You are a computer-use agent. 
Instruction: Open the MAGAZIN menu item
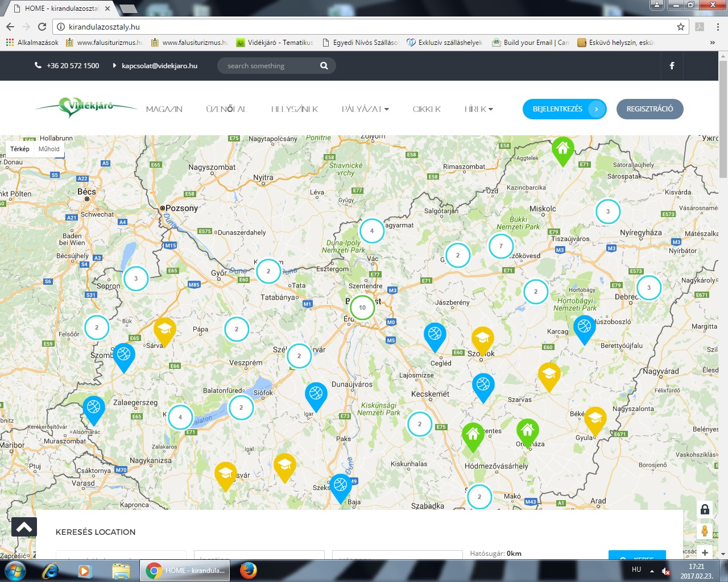164,109
